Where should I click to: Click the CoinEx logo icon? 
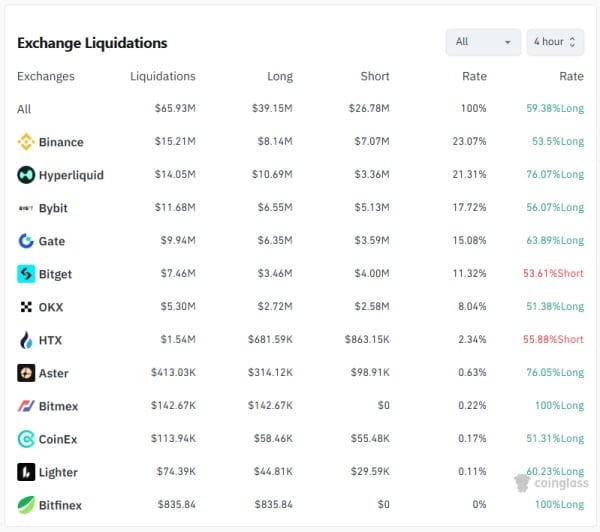[26, 439]
